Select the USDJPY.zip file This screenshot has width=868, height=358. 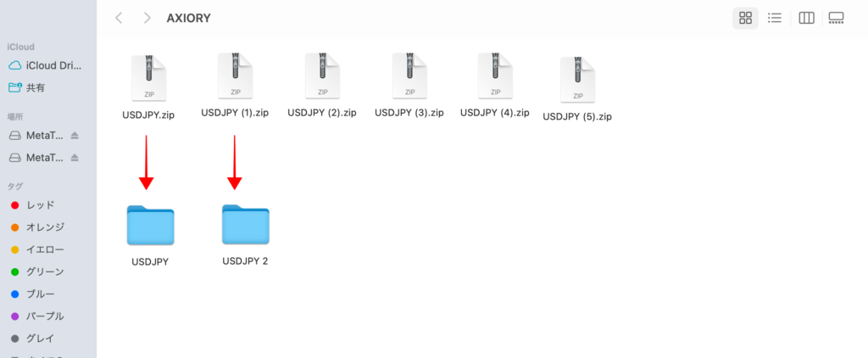click(148, 87)
